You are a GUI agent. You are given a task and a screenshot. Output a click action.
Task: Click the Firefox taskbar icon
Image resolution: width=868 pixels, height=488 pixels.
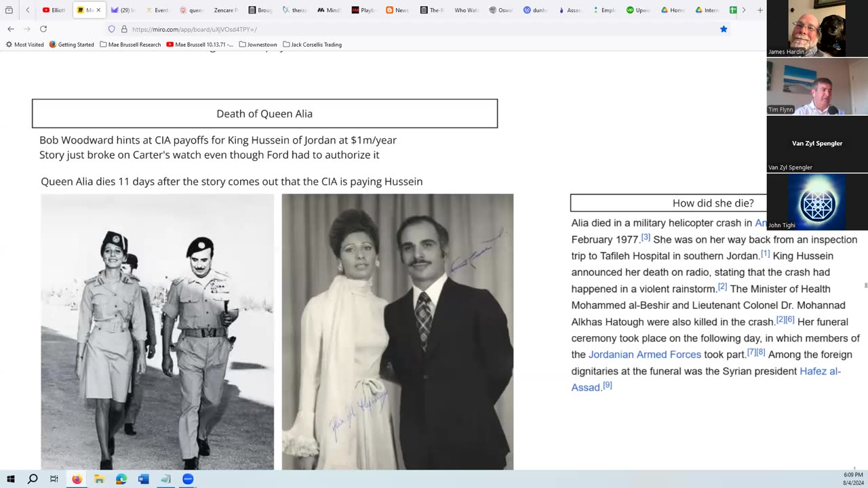click(x=77, y=479)
